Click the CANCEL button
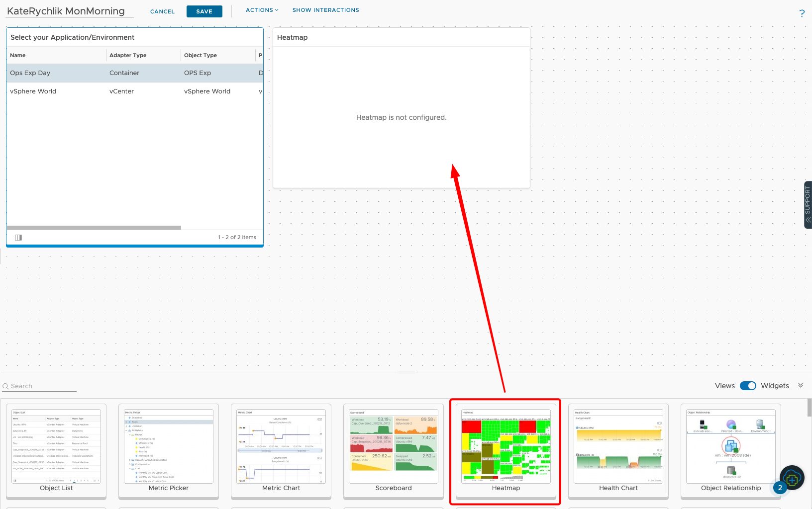 point(162,11)
